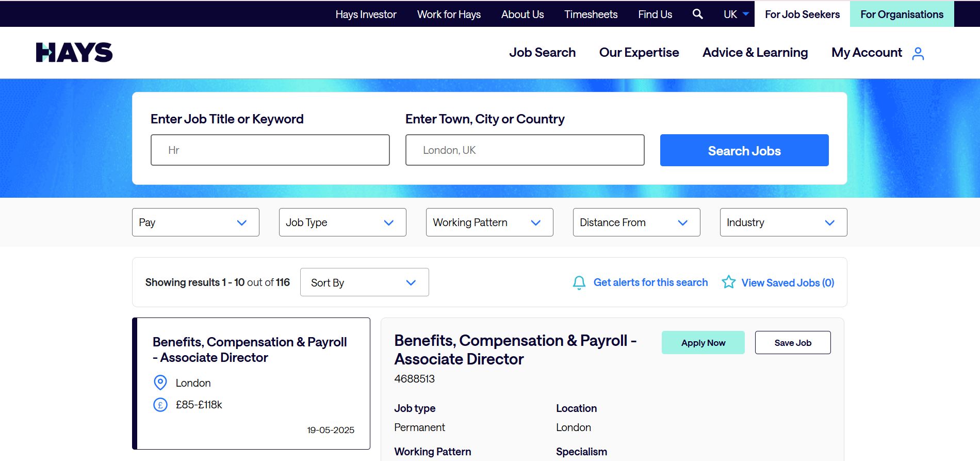The height and width of the screenshot is (461, 980).
Task: Open the Advice & Learning menu
Action: click(x=755, y=53)
